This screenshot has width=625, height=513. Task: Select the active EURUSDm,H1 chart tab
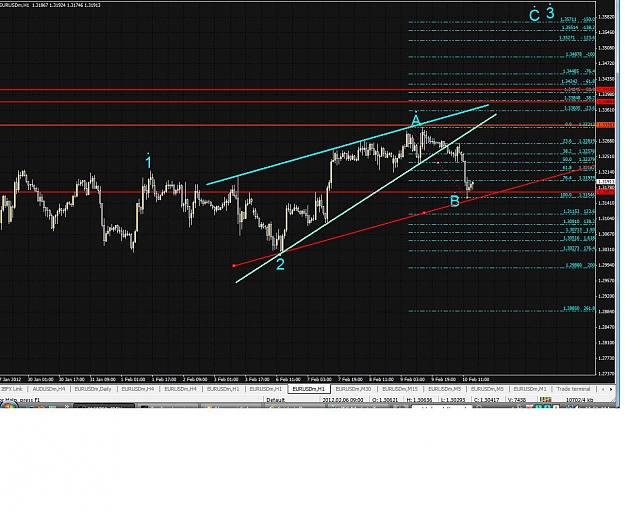[309, 389]
